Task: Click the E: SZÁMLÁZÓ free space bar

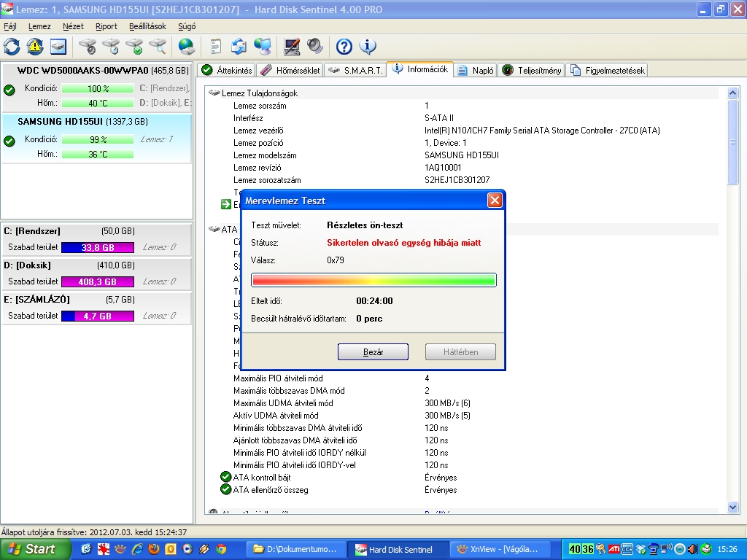Action: (x=98, y=316)
